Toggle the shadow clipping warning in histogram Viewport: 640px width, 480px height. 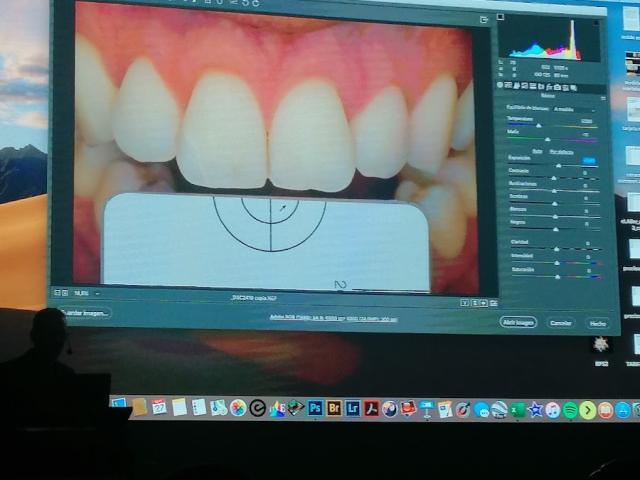click(500, 17)
